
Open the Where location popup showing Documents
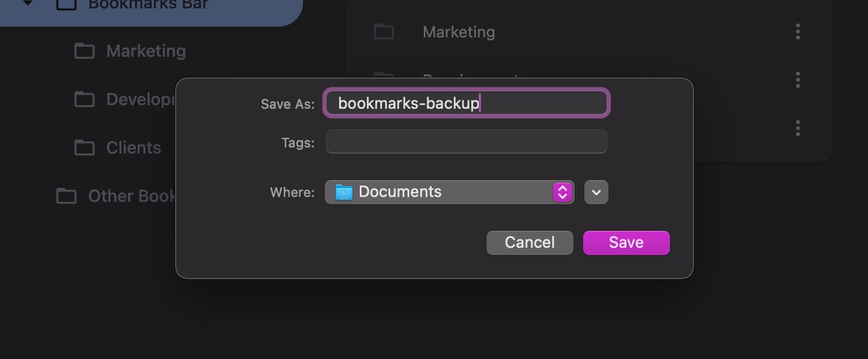450,192
